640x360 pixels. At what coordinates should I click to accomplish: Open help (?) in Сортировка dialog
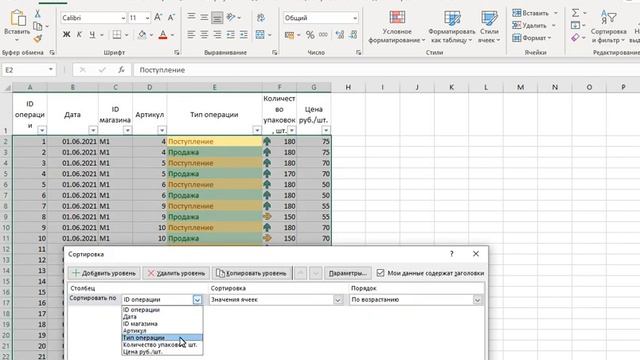tap(451, 254)
